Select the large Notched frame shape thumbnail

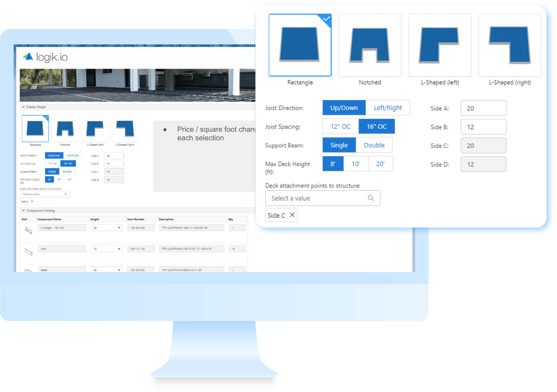pyautogui.click(x=370, y=45)
